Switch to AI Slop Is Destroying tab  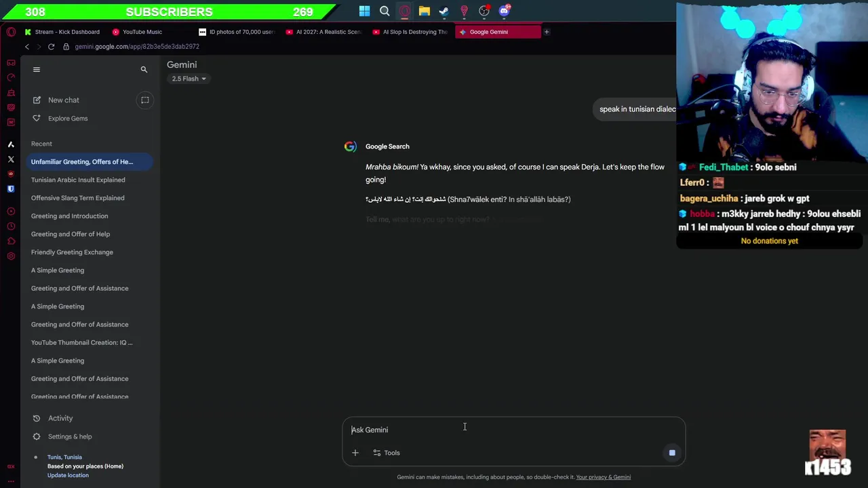(411, 32)
